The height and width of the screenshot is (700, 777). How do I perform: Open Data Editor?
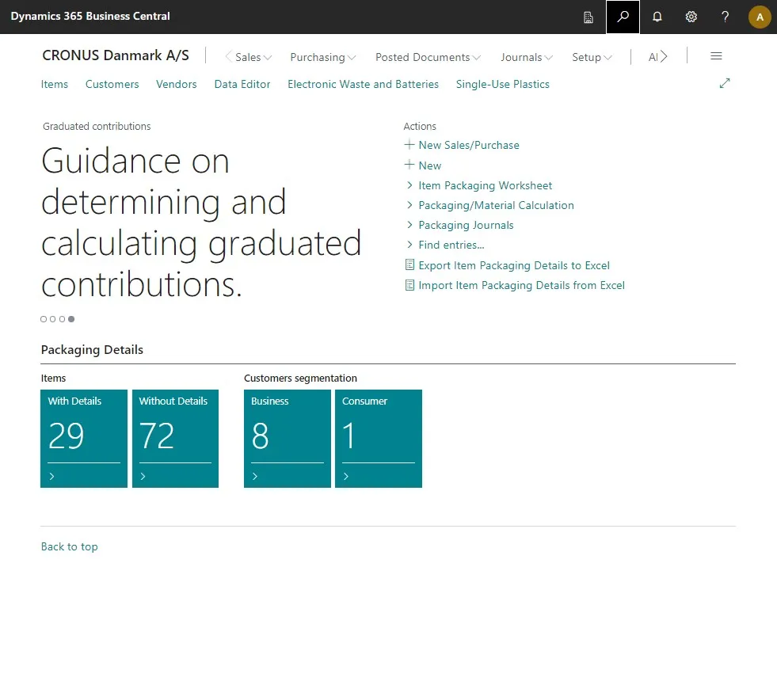coord(242,84)
